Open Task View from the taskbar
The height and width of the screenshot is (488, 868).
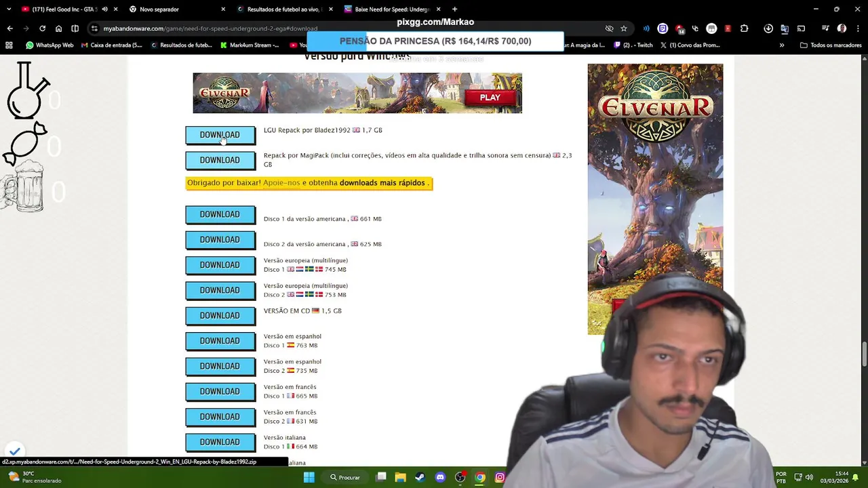pyautogui.click(x=381, y=477)
